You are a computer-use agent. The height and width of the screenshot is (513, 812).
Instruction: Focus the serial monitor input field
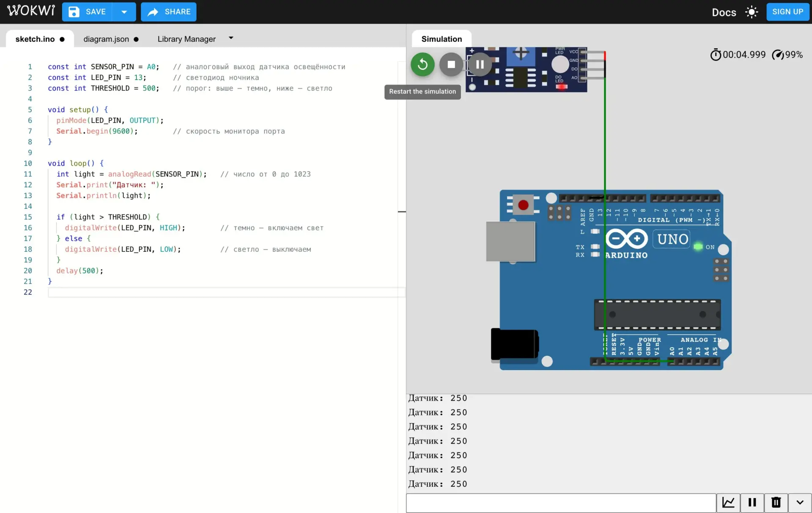561,502
